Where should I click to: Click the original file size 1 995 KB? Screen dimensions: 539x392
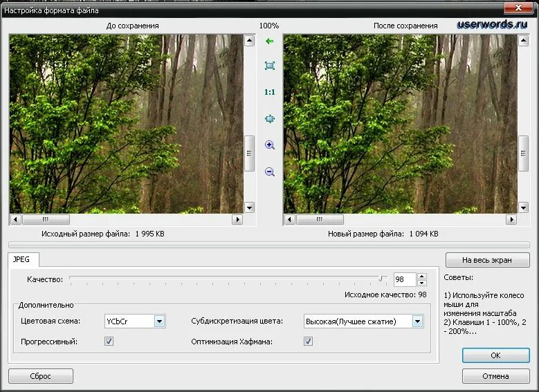click(x=150, y=234)
